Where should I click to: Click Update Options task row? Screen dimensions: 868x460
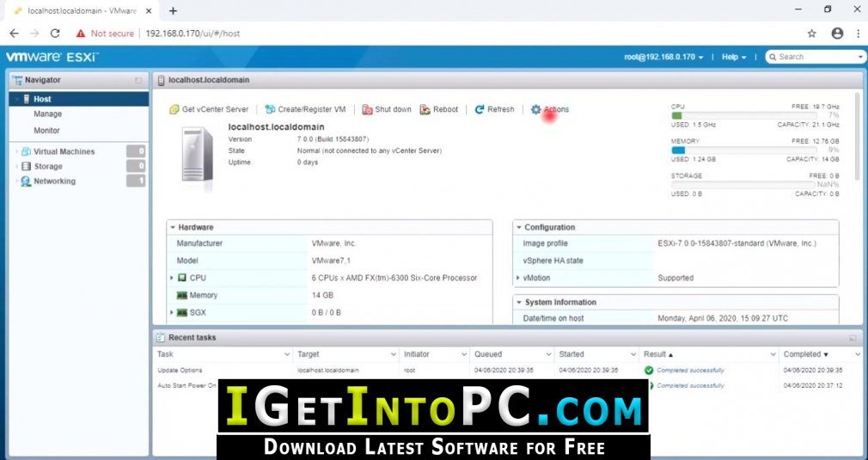point(506,371)
